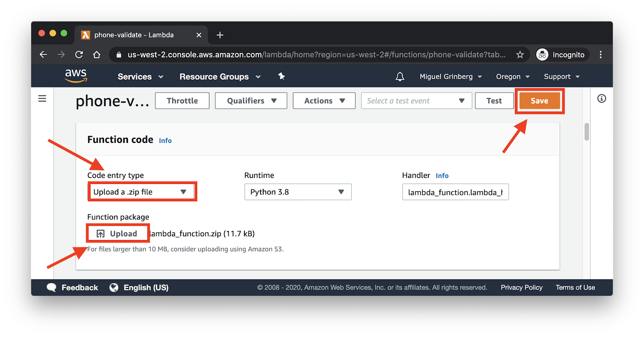Click the pin shortcuts icon in AWS navbar
The image size is (644, 337).
281,76
